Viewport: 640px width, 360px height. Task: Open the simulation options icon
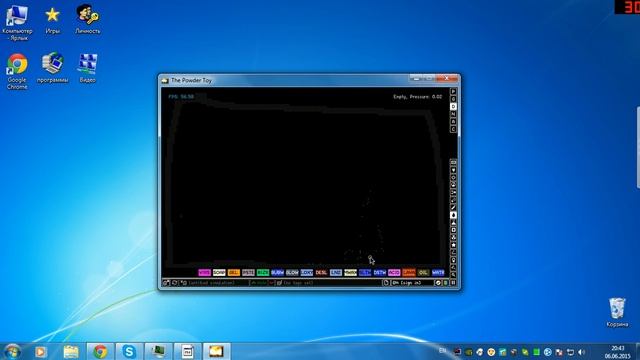pos(438,282)
